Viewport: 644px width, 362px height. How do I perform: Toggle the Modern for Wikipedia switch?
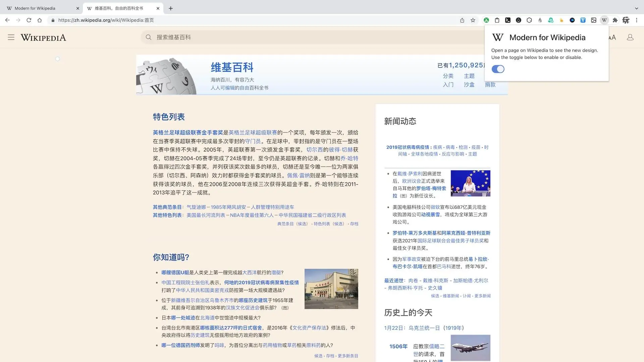click(498, 69)
